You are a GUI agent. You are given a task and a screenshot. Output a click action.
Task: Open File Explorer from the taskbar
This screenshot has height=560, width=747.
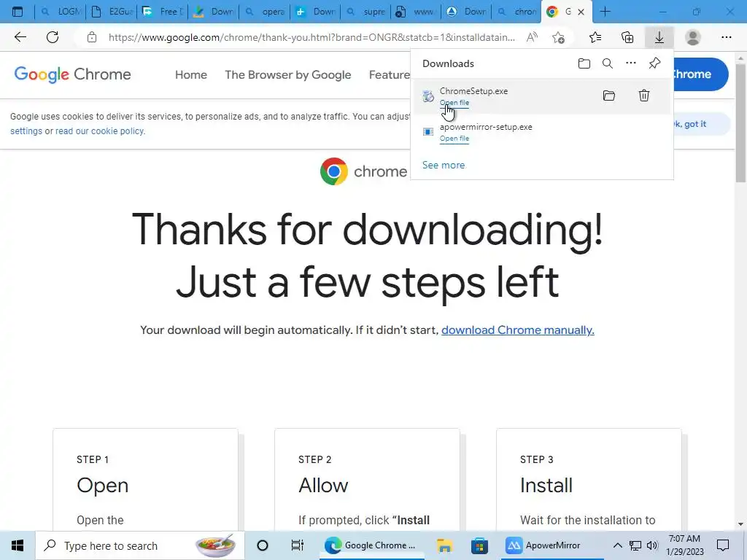point(444,545)
